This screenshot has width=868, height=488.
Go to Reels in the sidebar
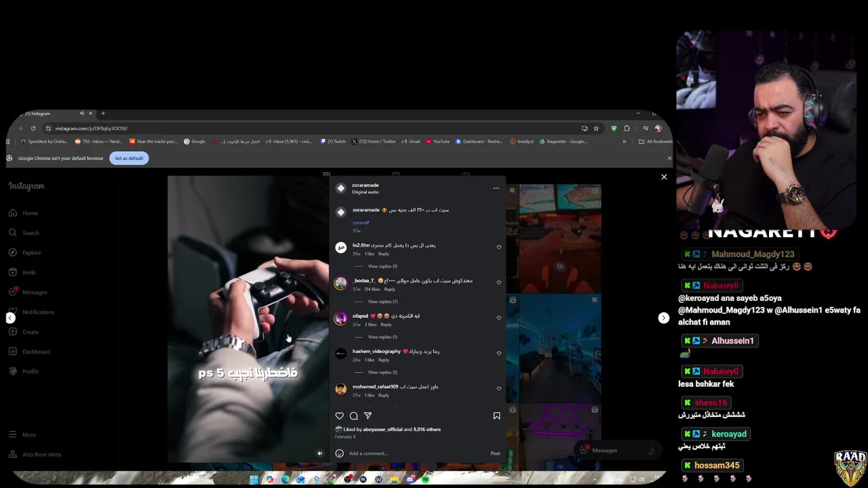pyautogui.click(x=22, y=272)
